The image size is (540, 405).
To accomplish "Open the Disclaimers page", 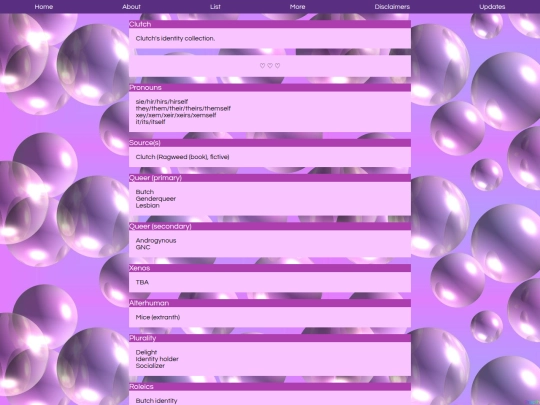I will (392, 7).
